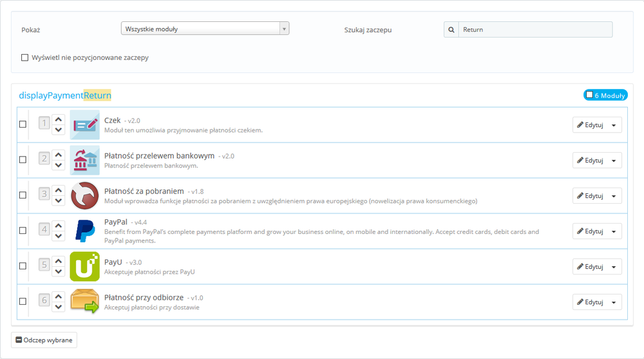Click the 'Szukaj zaczepu' search field
Viewport: 644px width, 359px height.
pos(535,30)
